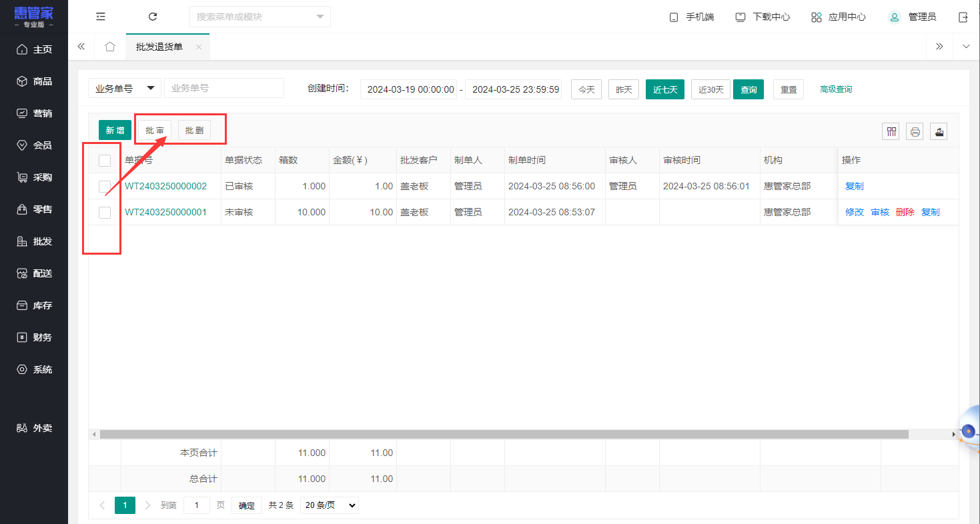The image size is (980, 524).
Task: Click the 重置 reset button
Action: coord(789,89)
